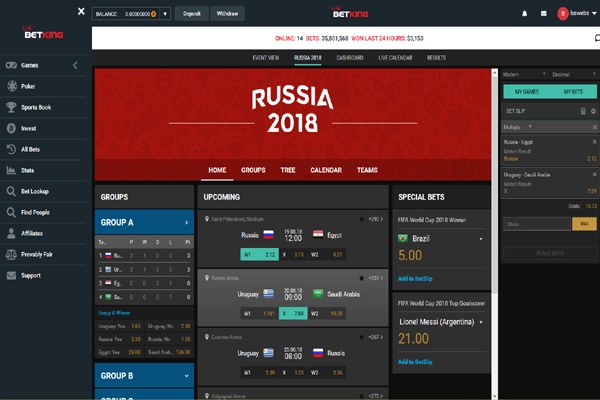
Task: Open more markets +290 for Russia-Egypt
Action: 375,219
